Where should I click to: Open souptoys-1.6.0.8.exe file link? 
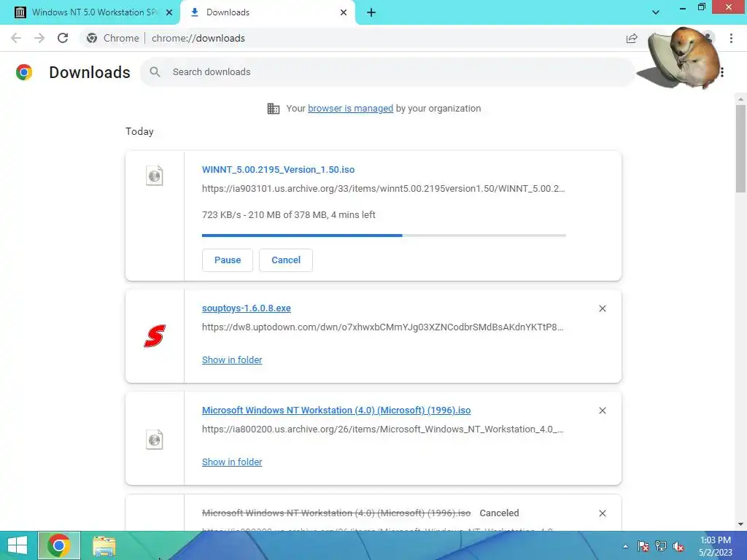[247, 308]
